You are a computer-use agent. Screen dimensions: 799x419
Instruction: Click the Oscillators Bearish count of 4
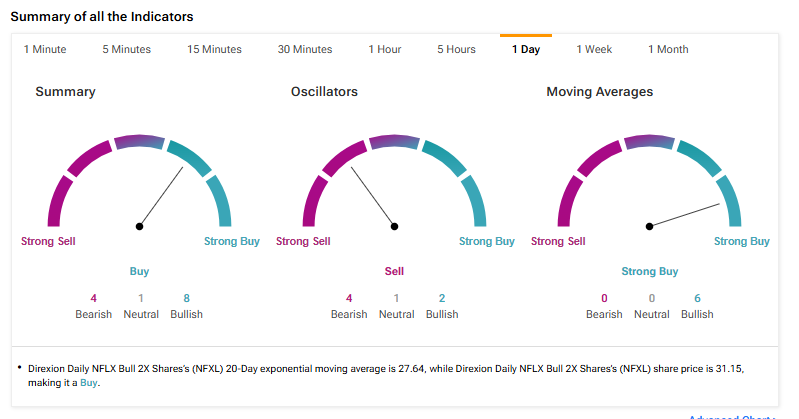coord(349,298)
